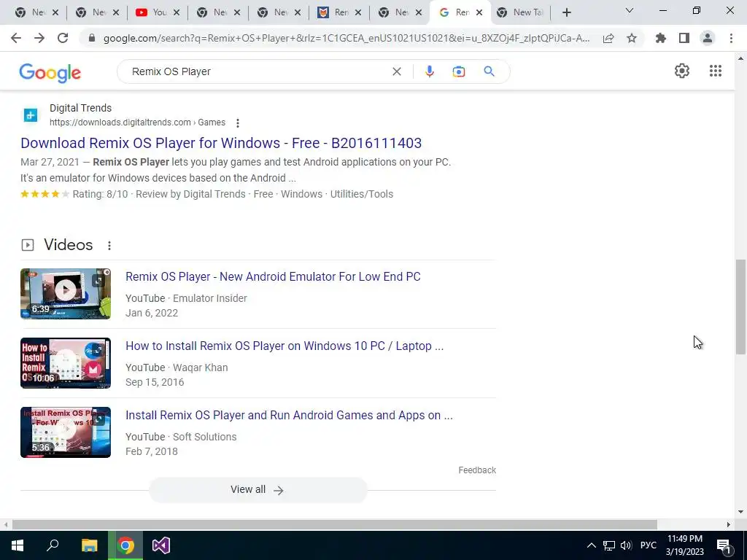Image resolution: width=747 pixels, height=560 pixels.
Task: Open the Google apps grid
Action: (x=715, y=71)
